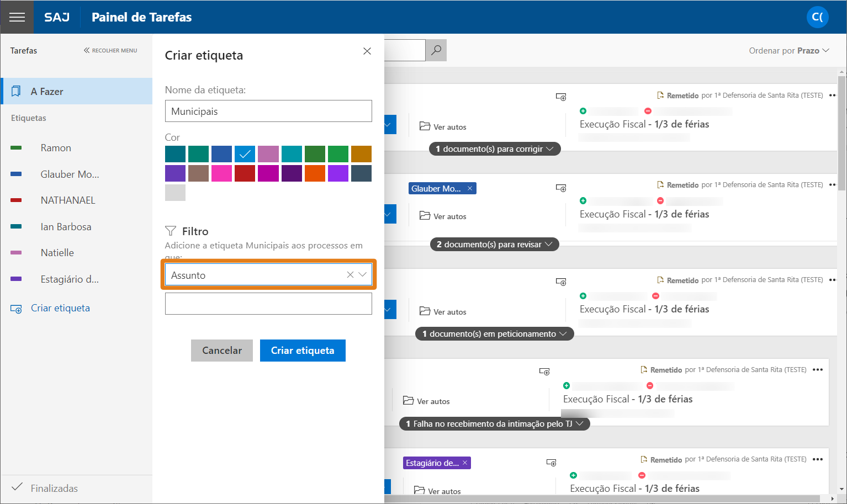This screenshot has height=504, width=847.
Task: Pick the dark teal color swatch
Action: point(175,154)
